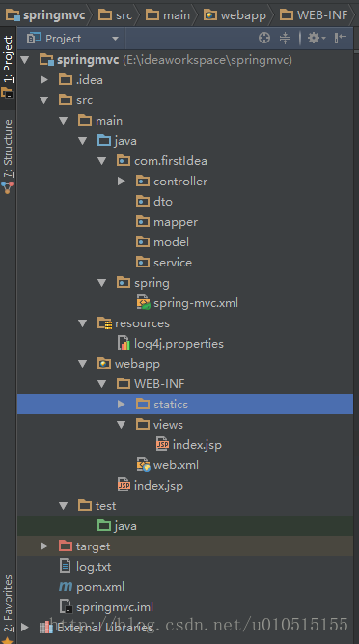Viewport: 359px width, 644px height.
Task: Select the views folder label
Action: click(x=168, y=425)
